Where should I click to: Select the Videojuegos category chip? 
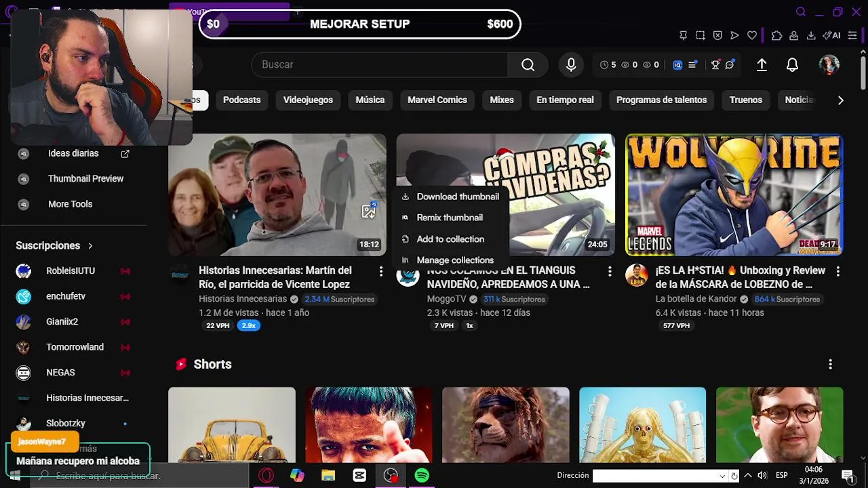click(308, 100)
